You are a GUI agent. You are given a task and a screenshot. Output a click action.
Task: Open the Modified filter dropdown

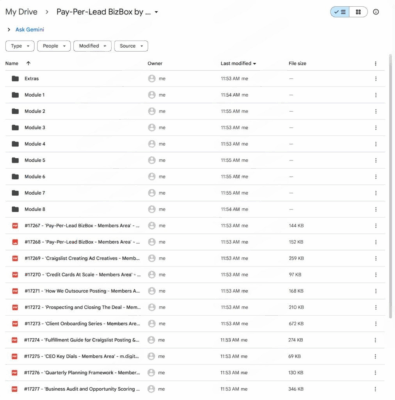coord(92,46)
